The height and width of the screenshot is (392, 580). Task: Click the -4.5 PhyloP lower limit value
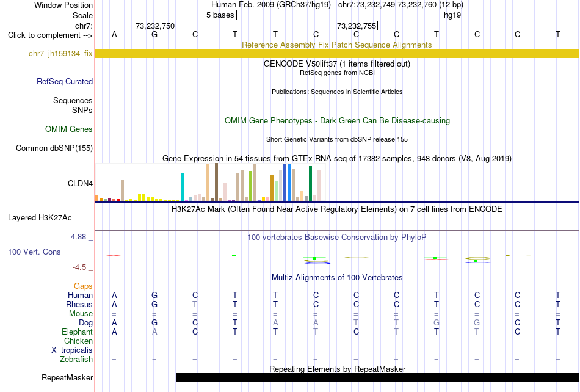[79, 267]
